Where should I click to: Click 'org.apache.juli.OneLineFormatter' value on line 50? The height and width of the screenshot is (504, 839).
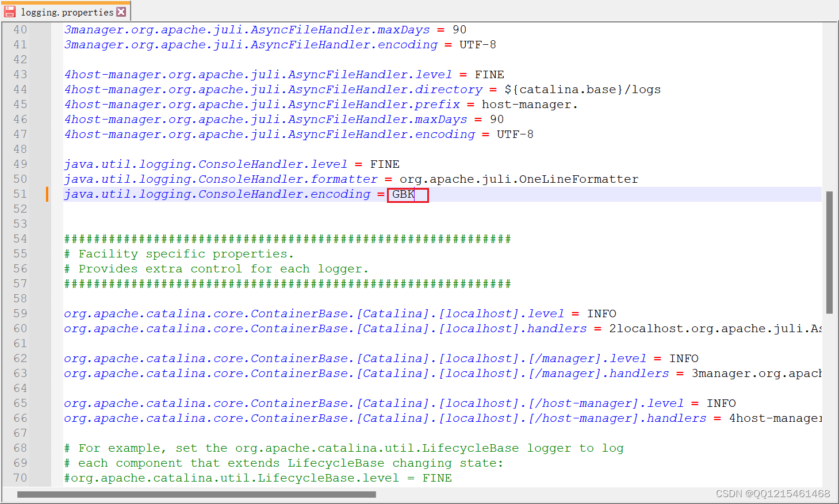coord(519,179)
